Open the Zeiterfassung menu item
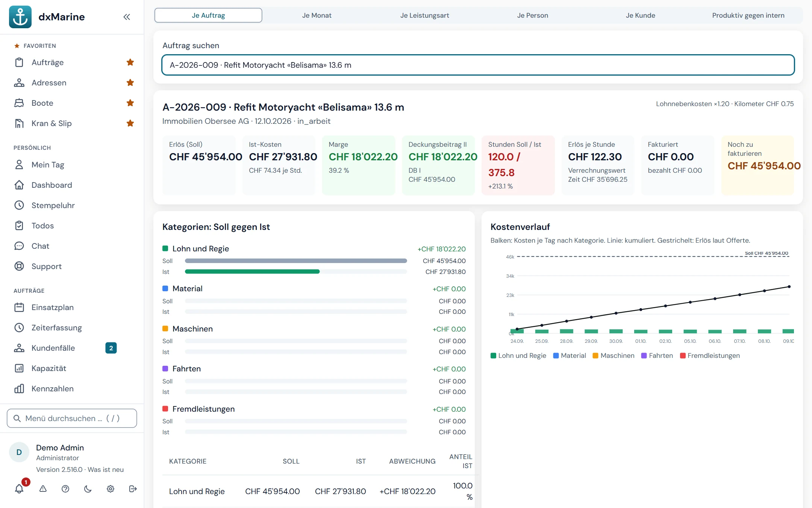Viewport: 812px width, 508px height. pos(72,328)
